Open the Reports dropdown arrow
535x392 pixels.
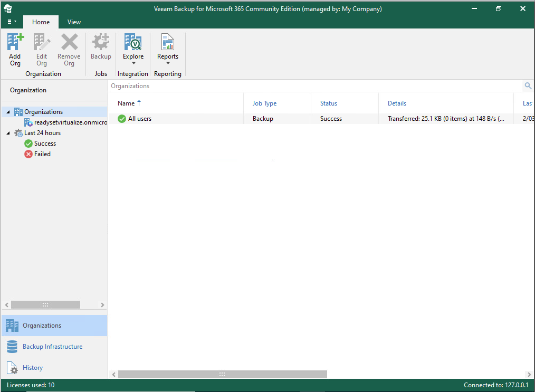(168, 63)
